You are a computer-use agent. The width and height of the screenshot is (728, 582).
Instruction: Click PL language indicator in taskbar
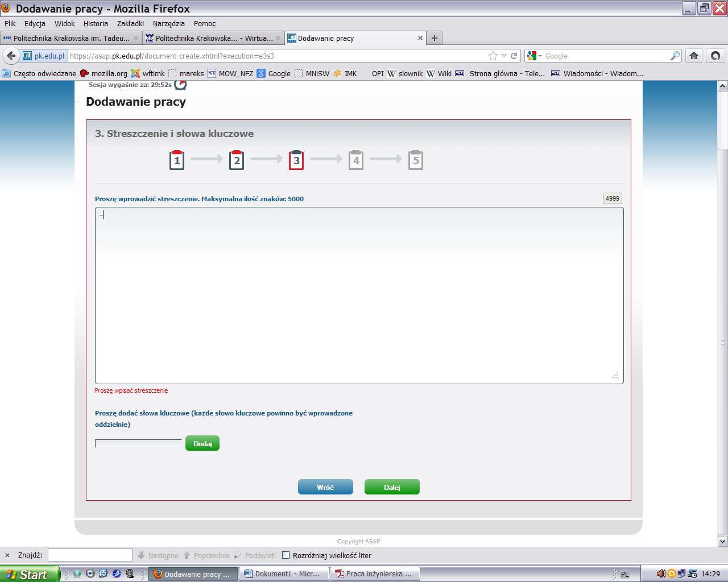click(625, 574)
